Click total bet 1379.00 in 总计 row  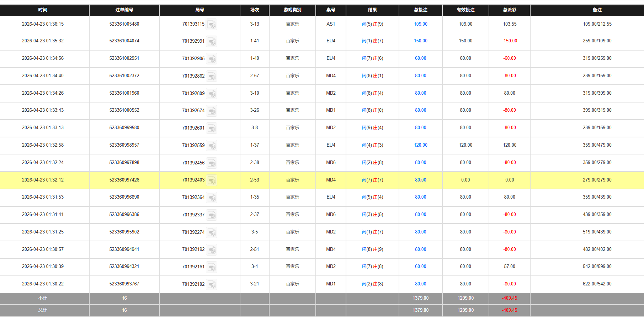click(421, 310)
